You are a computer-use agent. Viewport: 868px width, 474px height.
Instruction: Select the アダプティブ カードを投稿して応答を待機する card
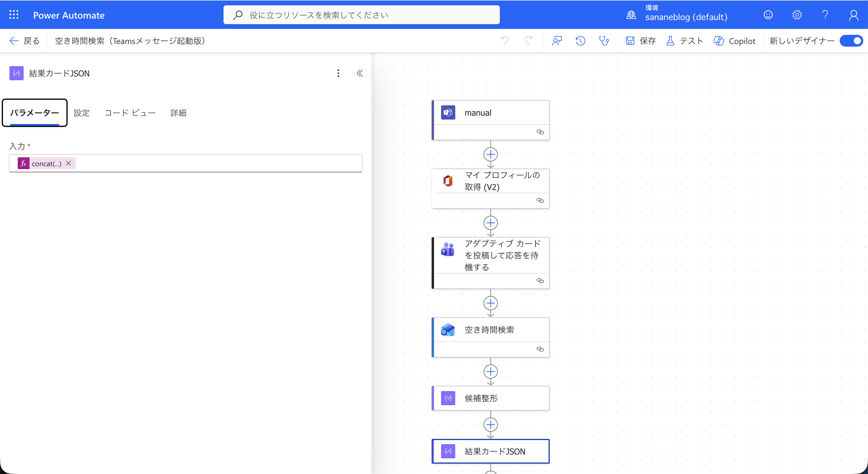tap(491, 263)
